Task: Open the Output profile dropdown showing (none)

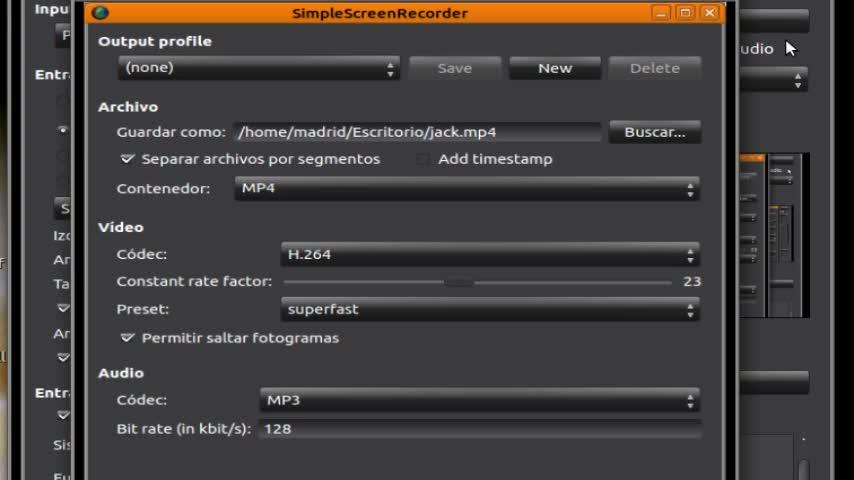Action: 259,68
